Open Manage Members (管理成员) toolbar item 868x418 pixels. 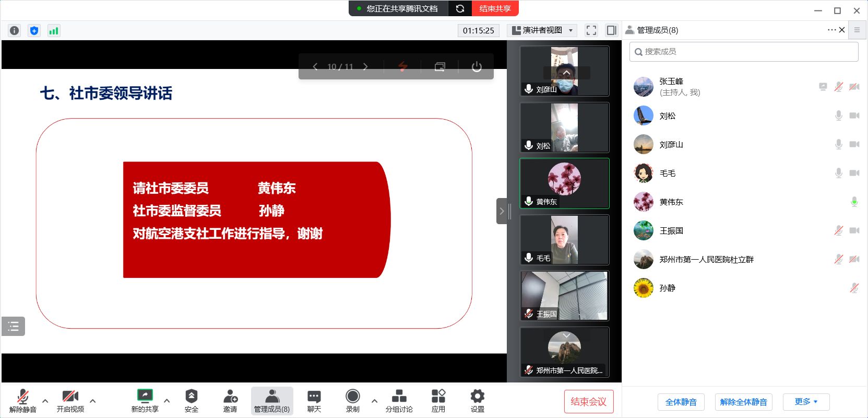click(272, 400)
